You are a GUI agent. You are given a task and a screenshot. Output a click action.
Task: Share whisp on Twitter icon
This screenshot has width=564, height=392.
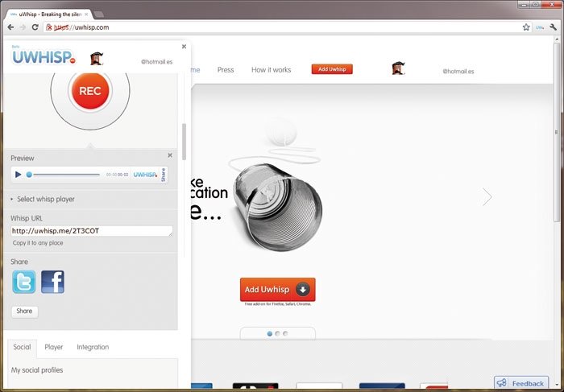pos(23,282)
